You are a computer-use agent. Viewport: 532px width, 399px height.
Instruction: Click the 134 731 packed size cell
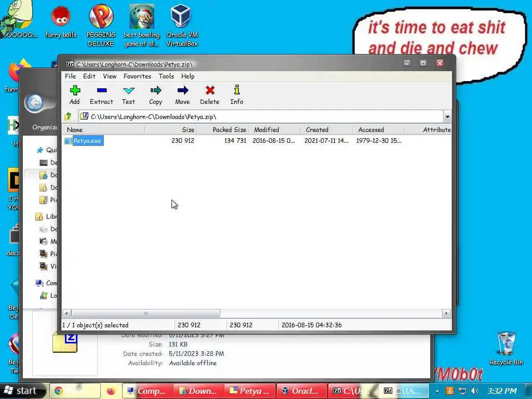[x=235, y=141]
